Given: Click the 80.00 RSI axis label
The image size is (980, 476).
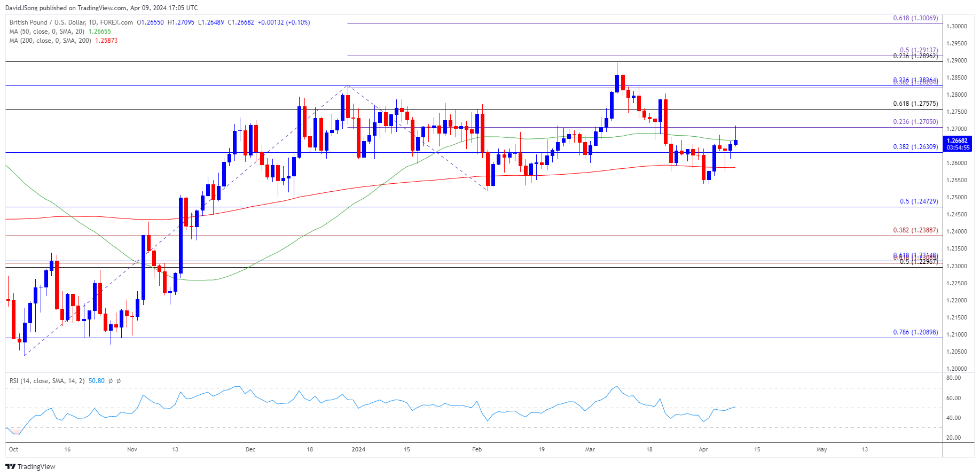Looking at the screenshot, I should coord(954,378).
